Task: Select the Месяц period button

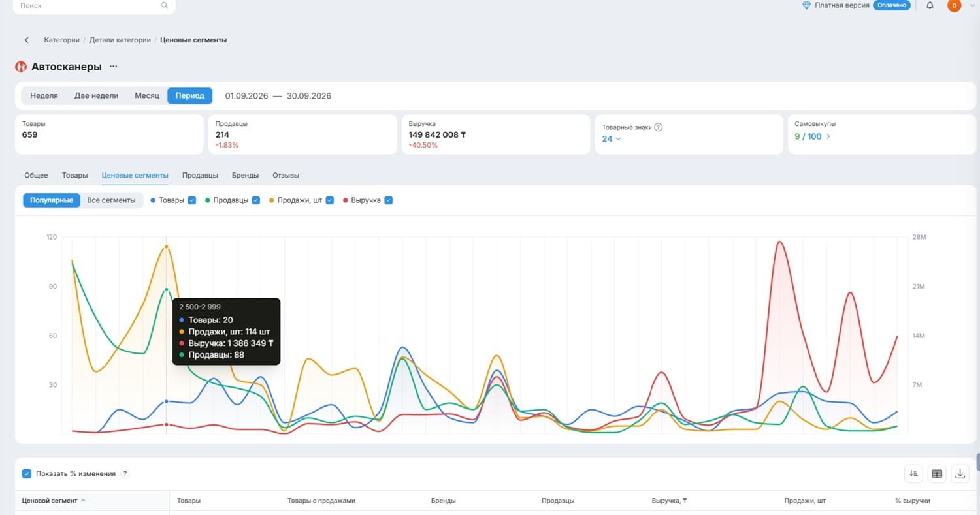Action: click(x=147, y=96)
